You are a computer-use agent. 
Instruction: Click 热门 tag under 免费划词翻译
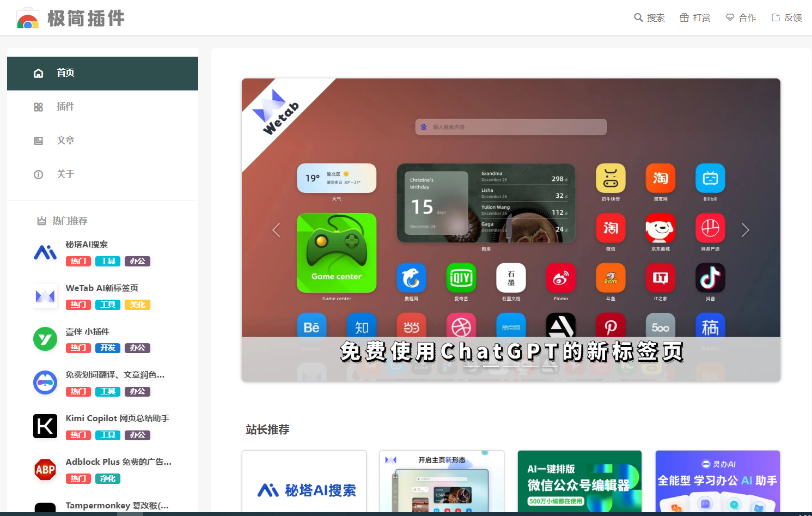point(78,391)
